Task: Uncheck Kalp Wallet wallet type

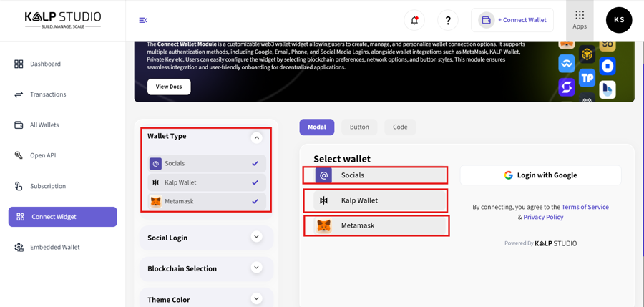Action: [255, 182]
